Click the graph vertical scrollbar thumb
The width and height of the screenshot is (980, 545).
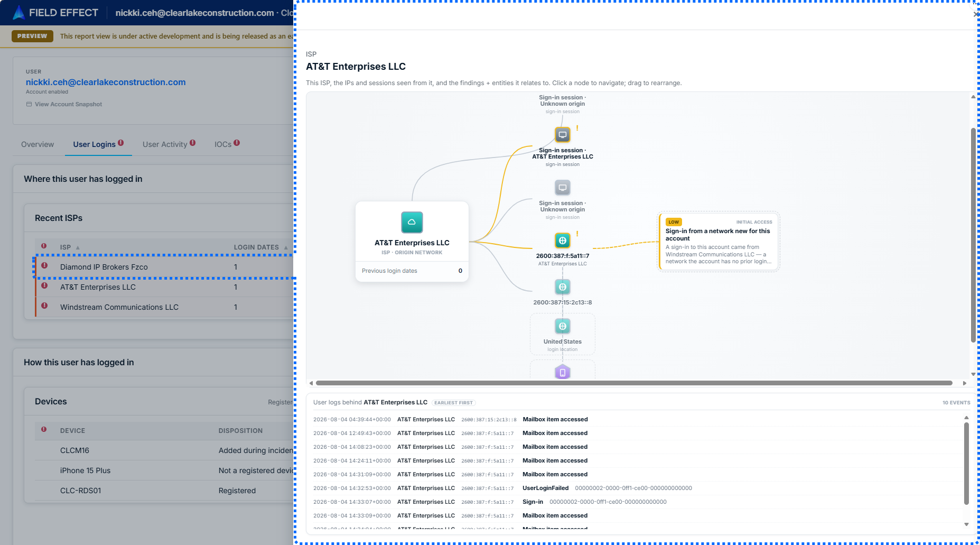tap(973, 235)
